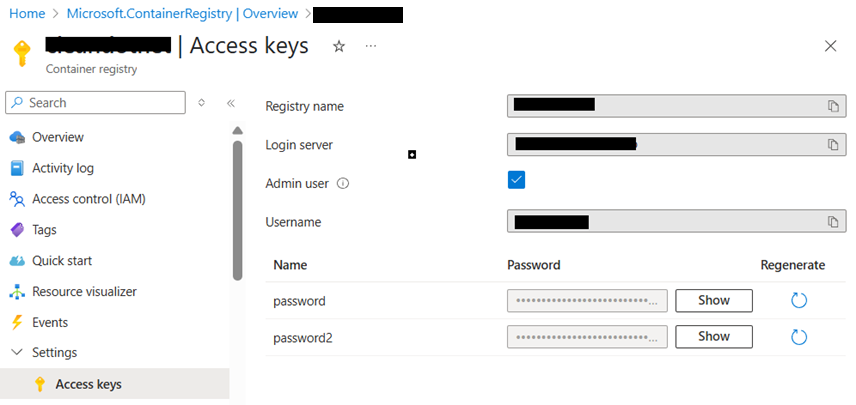The image size is (856, 405).
Task: Regenerate the first password
Action: tap(799, 301)
